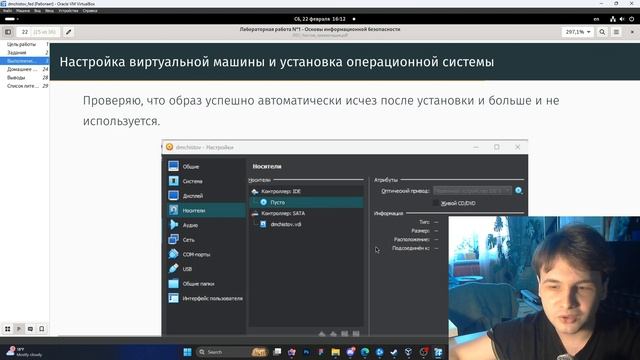This screenshot has height=360, width=640.
Task: Open the Оптический привод dropdown
Action: point(472,191)
